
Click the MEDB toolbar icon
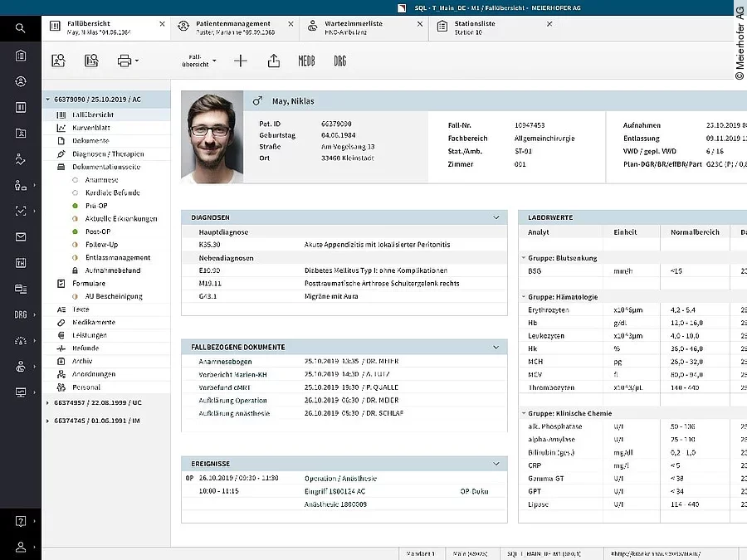coord(306,61)
